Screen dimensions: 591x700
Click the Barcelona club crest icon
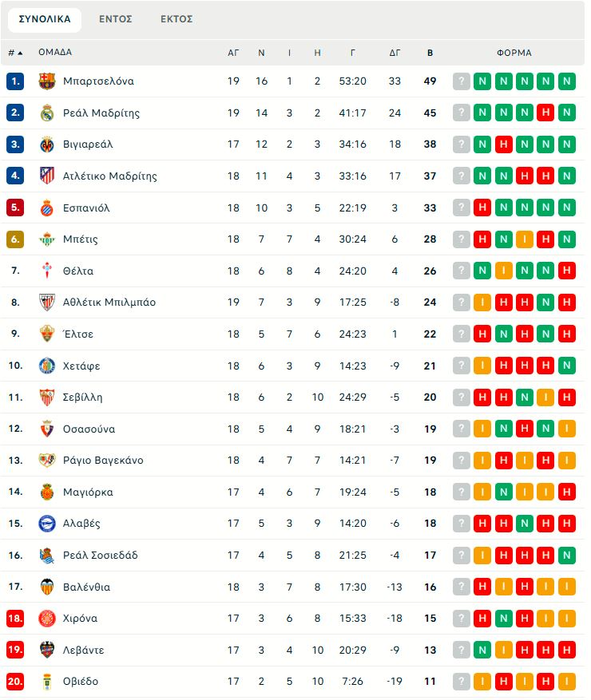(47, 81)
